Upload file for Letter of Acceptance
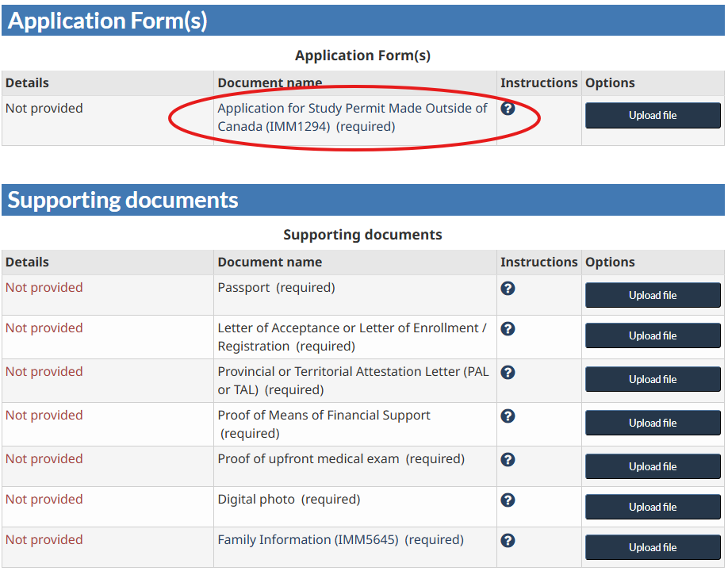Image resolution: width=728 pixels, height=571 pixels. tap(653, 335)
